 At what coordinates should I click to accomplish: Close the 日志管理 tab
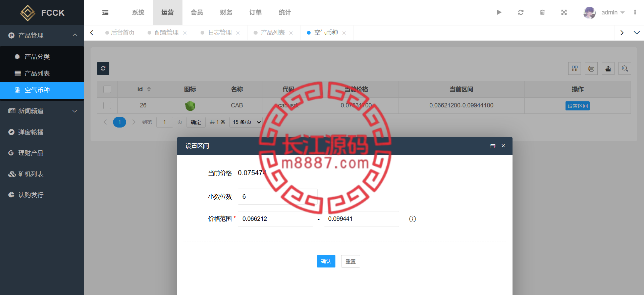coord(238,33)
